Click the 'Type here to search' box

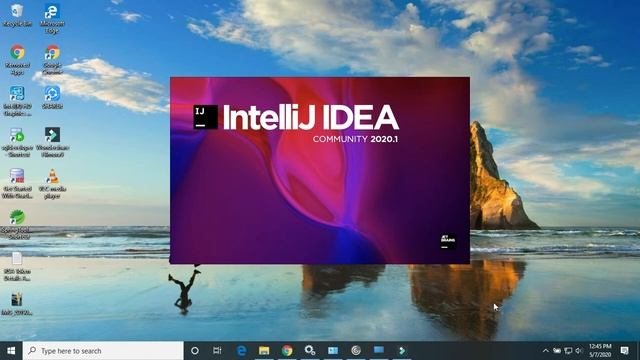(103, 351)
